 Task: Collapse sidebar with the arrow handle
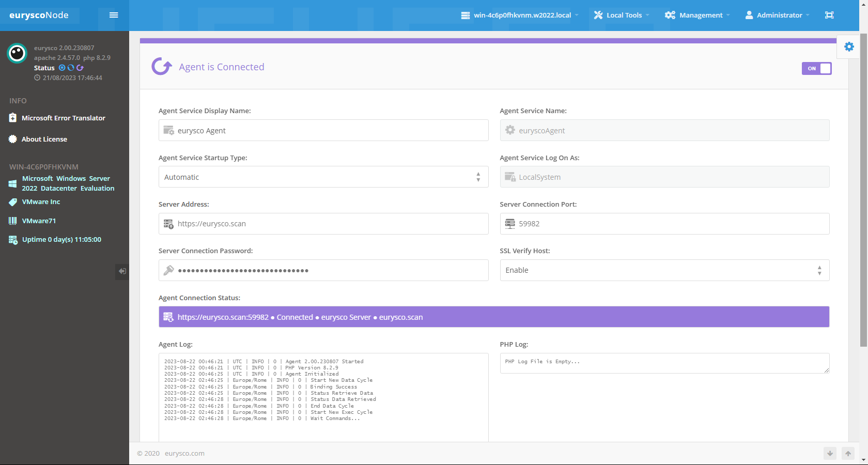[x=122, y=271]
